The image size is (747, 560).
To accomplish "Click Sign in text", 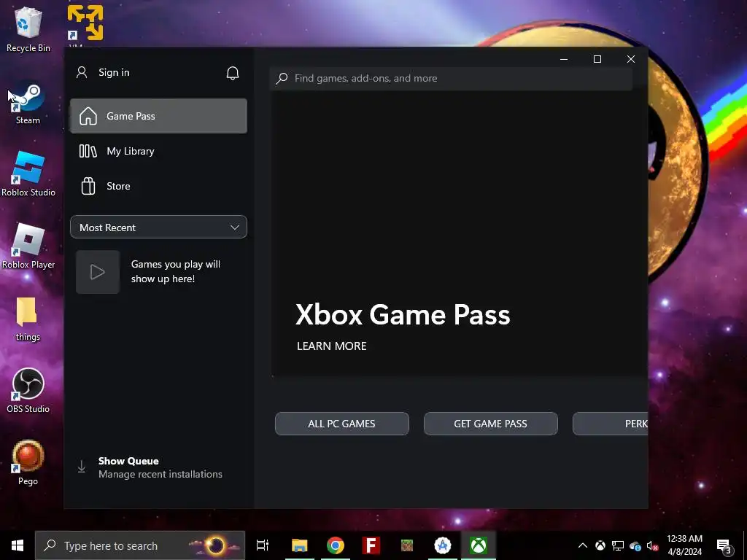I will [x=114, y=72].
